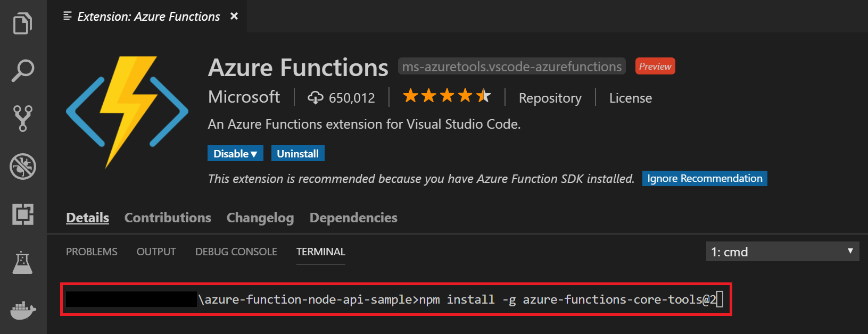868x334 pixels.
Task: Open the Explorer view in activity bar
Action: click(x=23, y=23)
